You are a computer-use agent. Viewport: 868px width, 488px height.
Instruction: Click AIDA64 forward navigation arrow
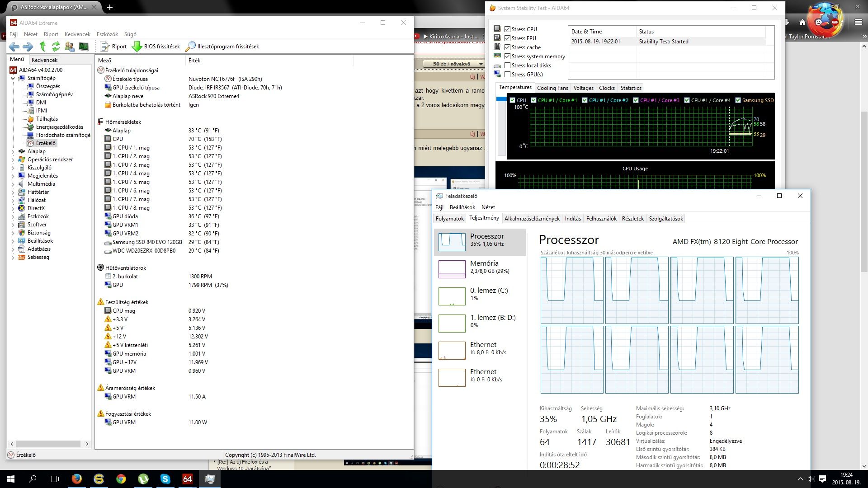(28, 47)
